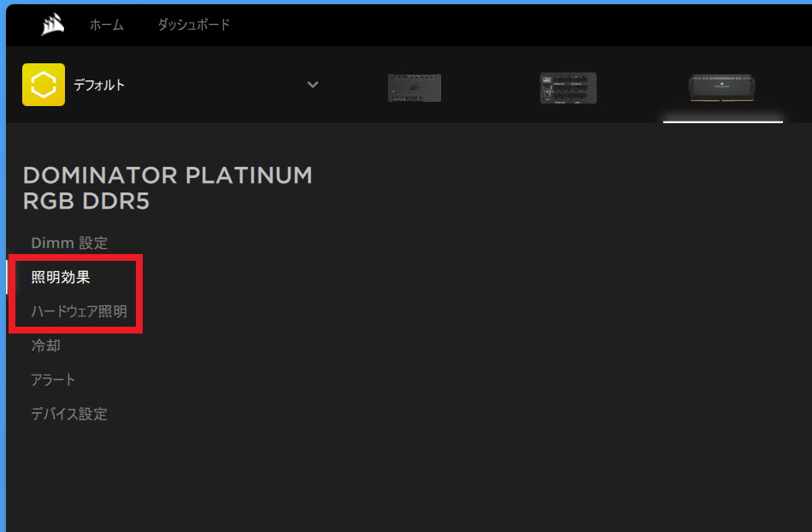The image size is (812, 532).
Task: Select the first motherboard device thumbnail
Action: point(415,87)
